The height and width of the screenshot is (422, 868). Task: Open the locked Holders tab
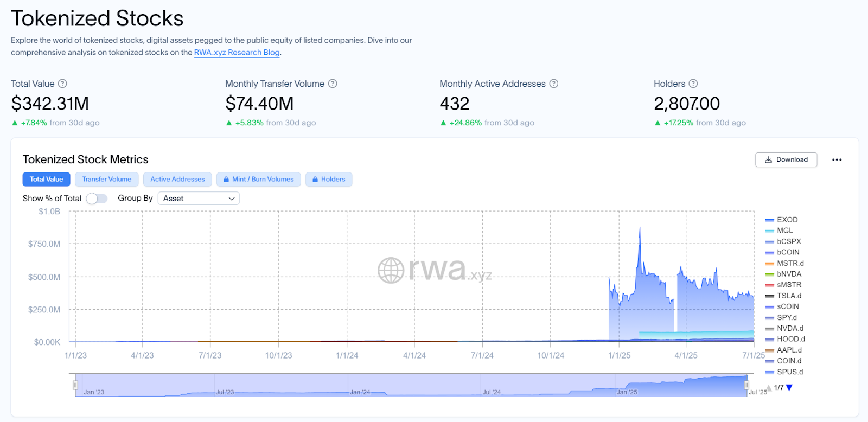tap(329, 180)
